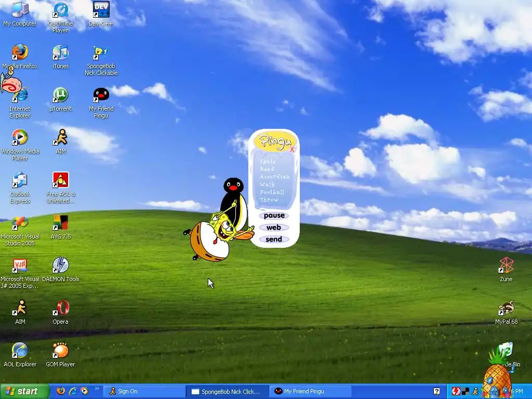Select the AOL Explorer desktop icon
Screen dimensions: 532x399
[20, 354]
